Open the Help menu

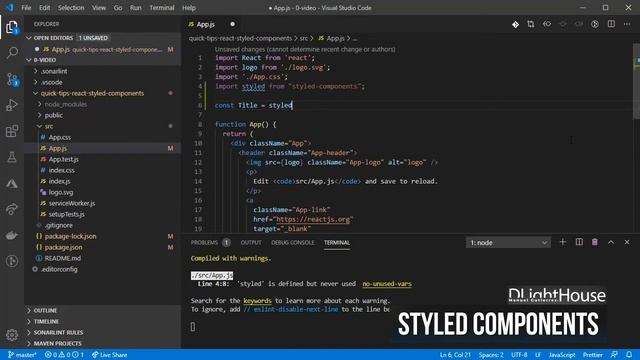click(x=189, y=8)
